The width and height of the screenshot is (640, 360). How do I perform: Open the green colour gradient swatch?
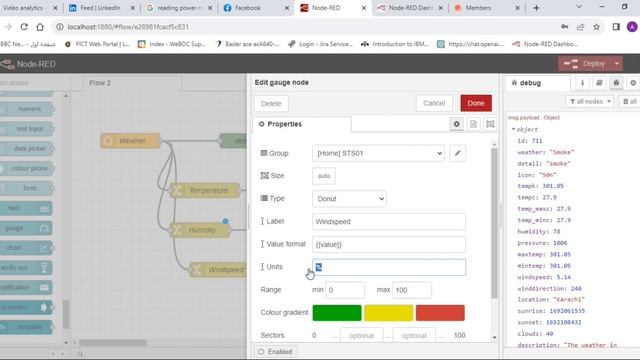coord(337,313)
